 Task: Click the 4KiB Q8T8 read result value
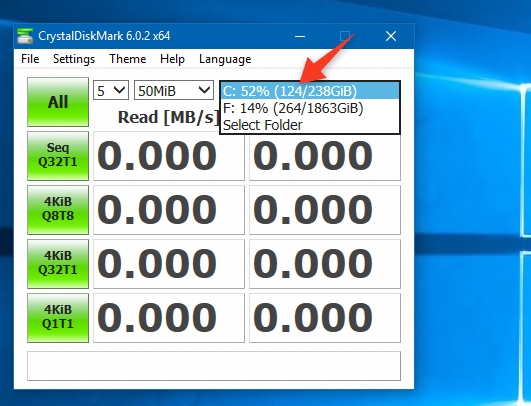[169, 210]
